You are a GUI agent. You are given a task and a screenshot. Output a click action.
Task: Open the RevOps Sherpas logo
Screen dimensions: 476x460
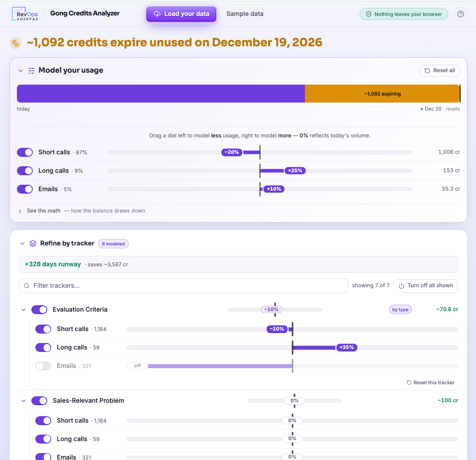pyautogui.click(x=25, y=13)
